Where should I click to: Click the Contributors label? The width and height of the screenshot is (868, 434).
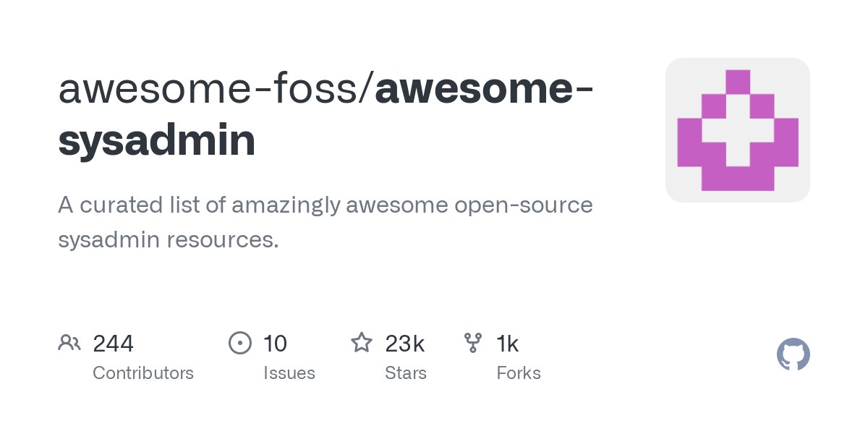pos(143,373)
